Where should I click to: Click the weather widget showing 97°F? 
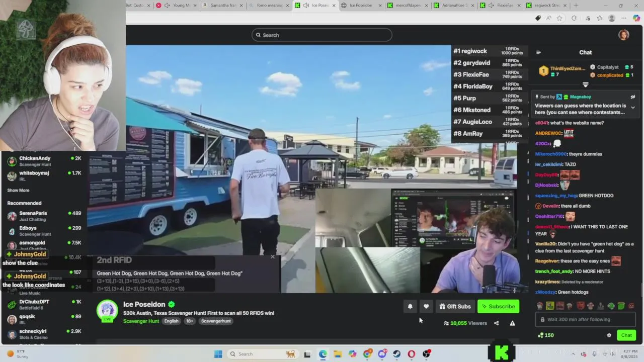(17, 354)
